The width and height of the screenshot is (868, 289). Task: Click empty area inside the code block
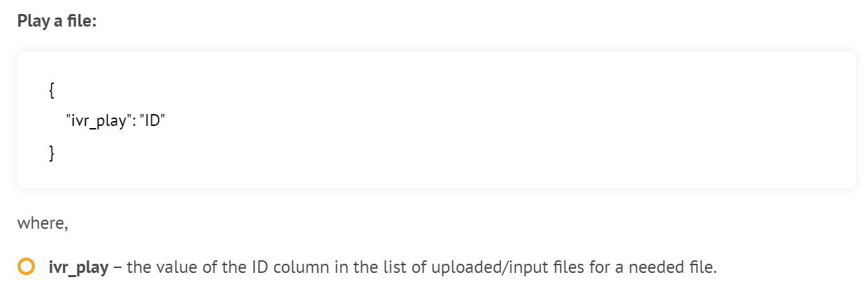[x=489, y=119]
